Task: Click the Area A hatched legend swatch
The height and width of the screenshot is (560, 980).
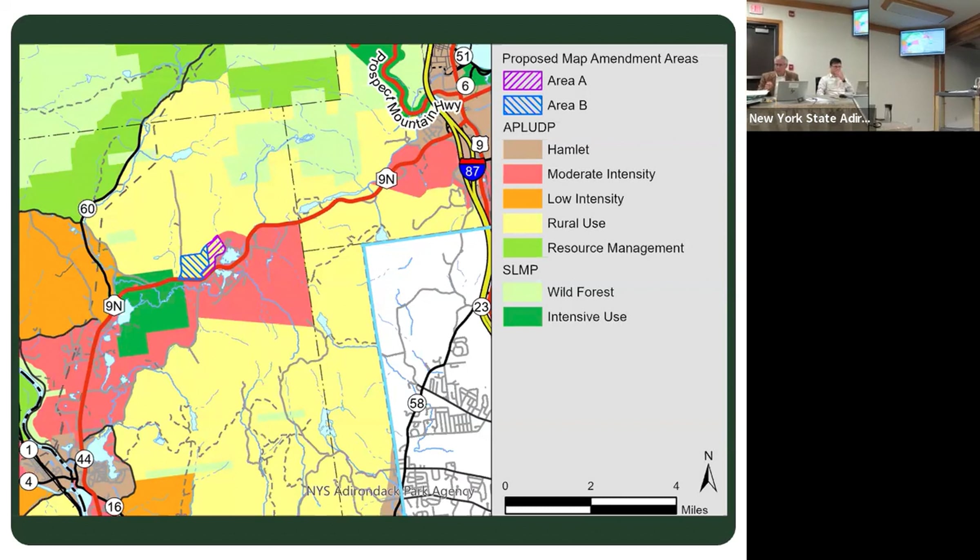Action: pos(523,80)
